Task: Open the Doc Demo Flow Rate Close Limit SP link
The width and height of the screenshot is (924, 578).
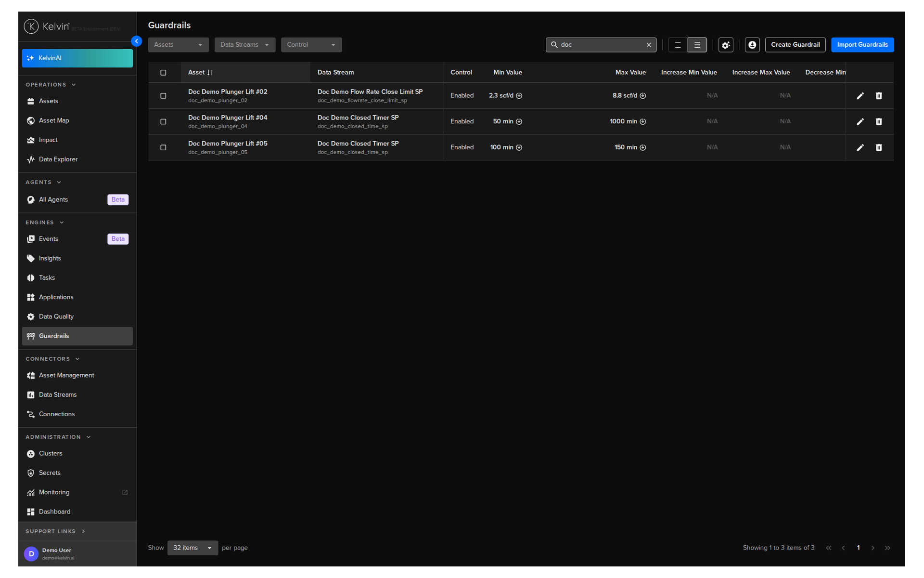Action: click(x=370, y=92)
